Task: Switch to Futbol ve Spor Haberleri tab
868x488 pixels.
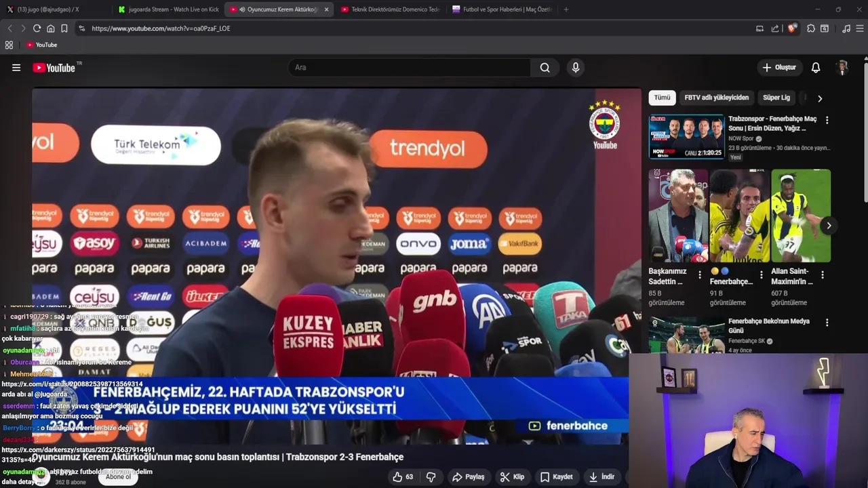Action: click(x=502, y=9)
